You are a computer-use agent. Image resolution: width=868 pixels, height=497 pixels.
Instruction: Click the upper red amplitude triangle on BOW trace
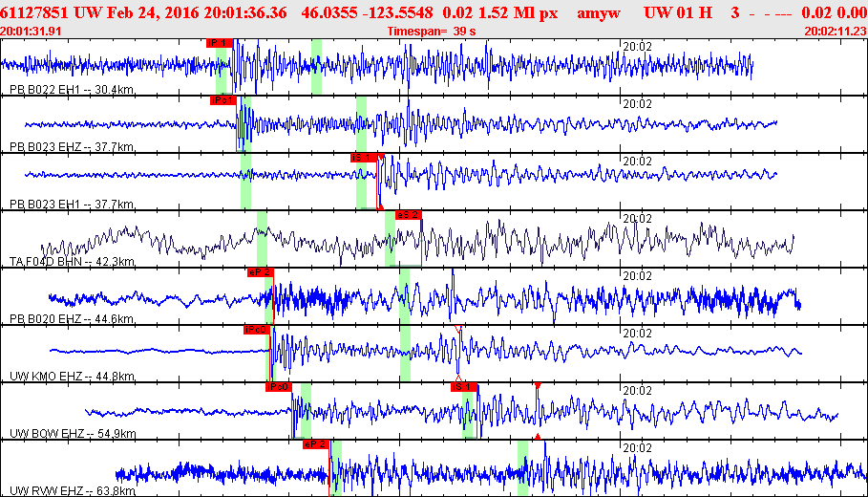click(538, 385)
